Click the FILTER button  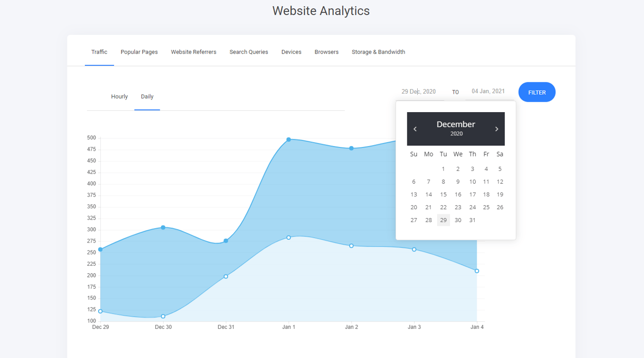point(537,92)
